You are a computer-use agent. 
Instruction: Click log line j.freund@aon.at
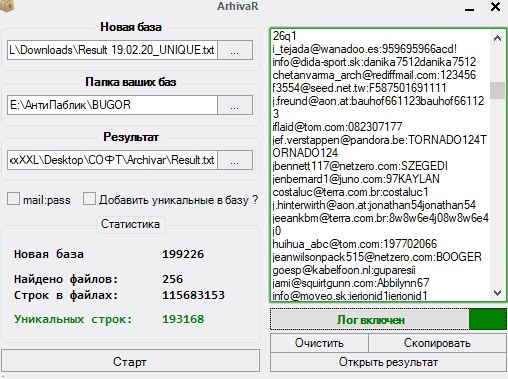point(378,107)
